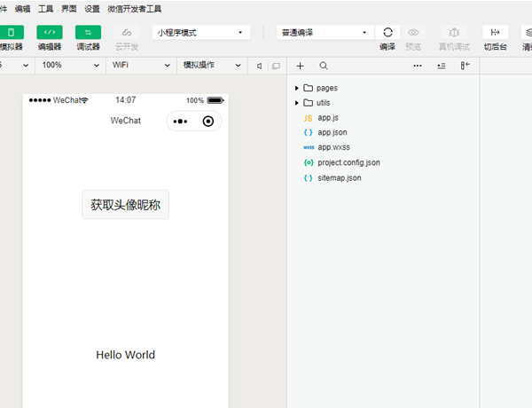Open the 设置 (Settings) menu
Screen dimensions: 532x408
92,8
